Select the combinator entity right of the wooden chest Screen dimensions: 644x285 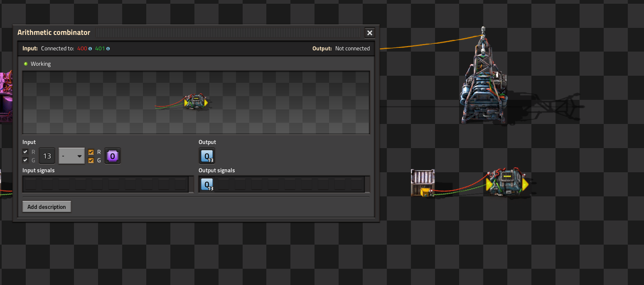pos(507,183)
